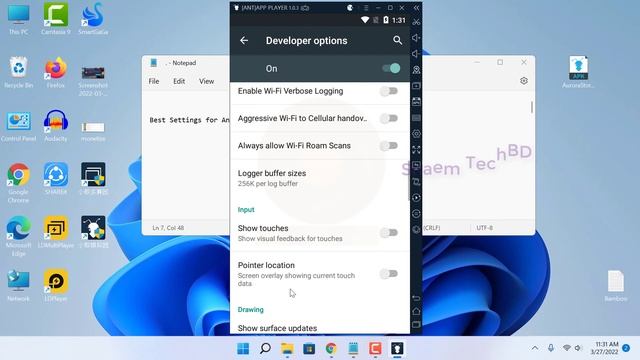Go back from Developer options screen

pos(244,40)
